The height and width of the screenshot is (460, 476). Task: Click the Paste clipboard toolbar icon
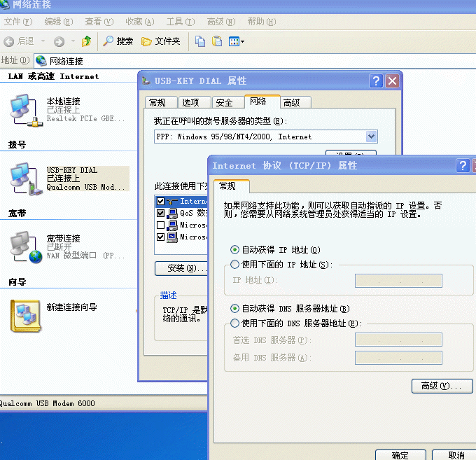pyautogui.click(x=217, y=41)
